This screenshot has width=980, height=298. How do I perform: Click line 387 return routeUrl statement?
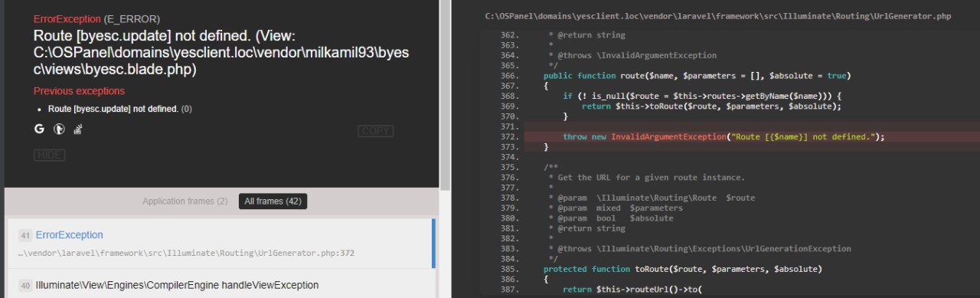632,289
